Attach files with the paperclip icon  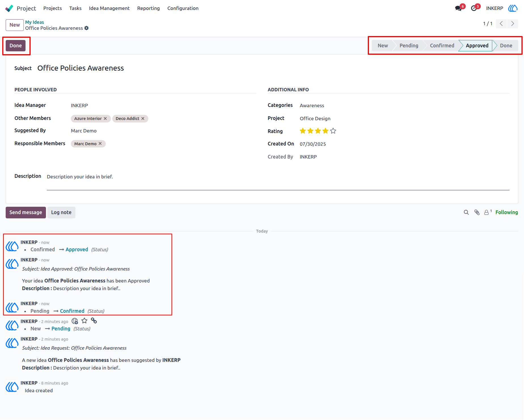(477, 212)
